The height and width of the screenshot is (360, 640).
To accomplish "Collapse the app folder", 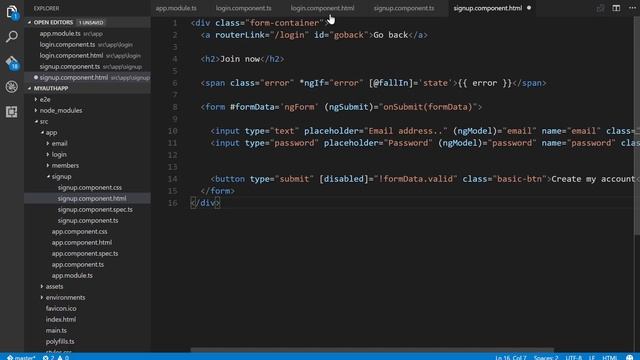I will click(51, 132).
